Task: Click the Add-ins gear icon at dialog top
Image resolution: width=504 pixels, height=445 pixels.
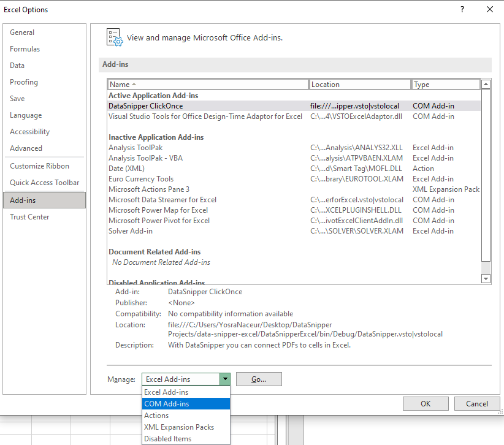Action: pos(114,36)
